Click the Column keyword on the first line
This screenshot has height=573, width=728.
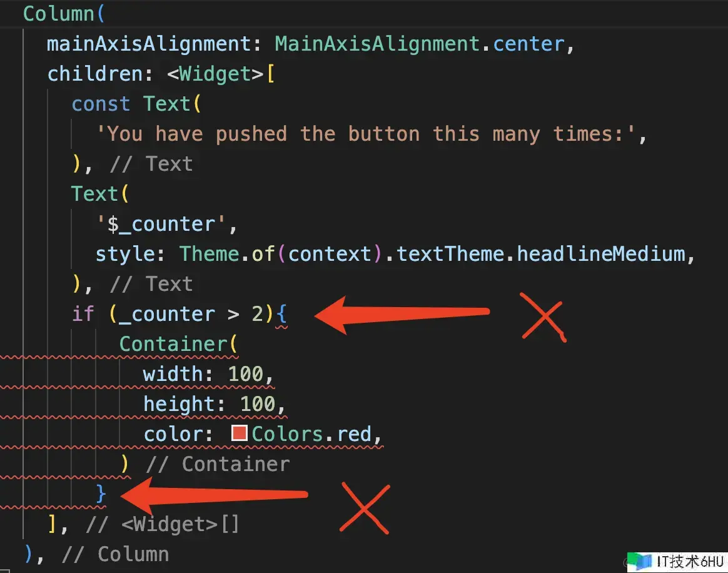pyautogui.click(x=59, y=14)
